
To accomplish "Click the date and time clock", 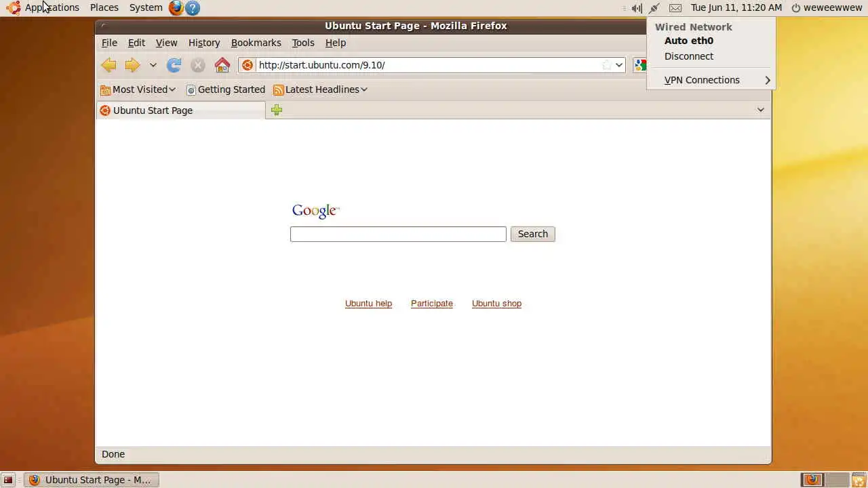I will click(736, 8).
